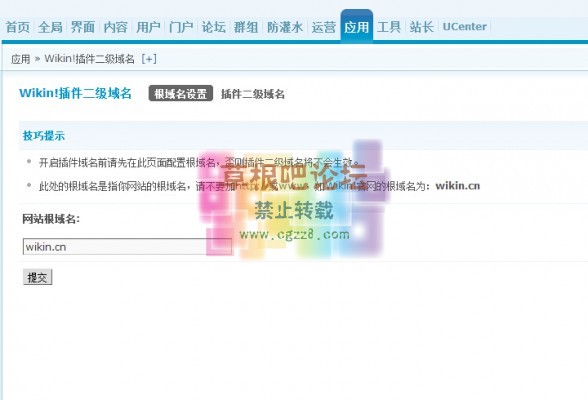Switch to the 插件二级域名 sub-tab
The height and width of the screenshot is (400, 588).
(x=253, y=94)
